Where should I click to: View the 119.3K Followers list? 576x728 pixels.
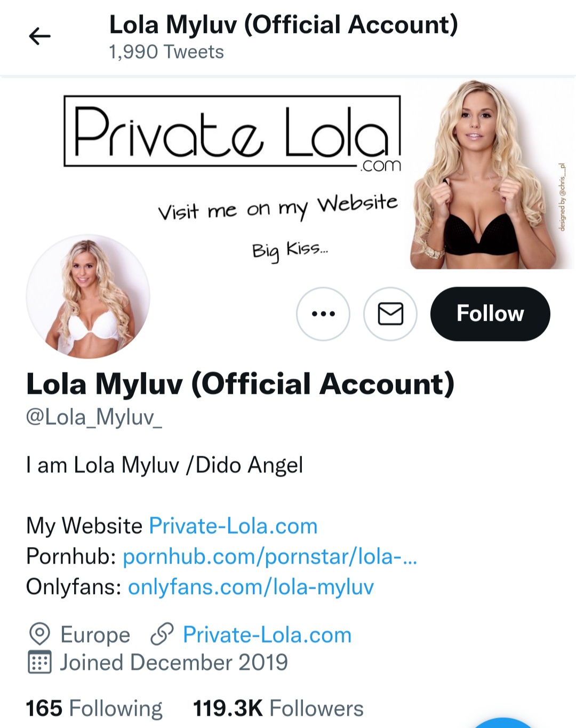point(278,709)
